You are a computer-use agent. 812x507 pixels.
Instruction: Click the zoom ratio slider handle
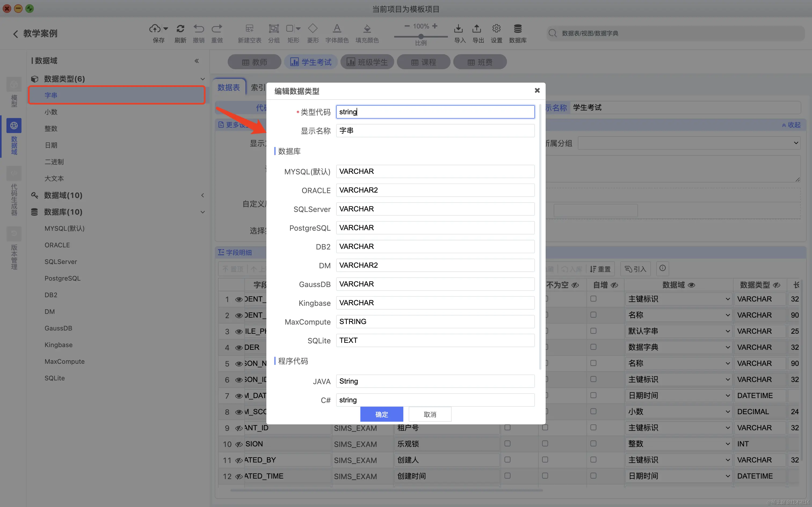(x=421, y=36)
